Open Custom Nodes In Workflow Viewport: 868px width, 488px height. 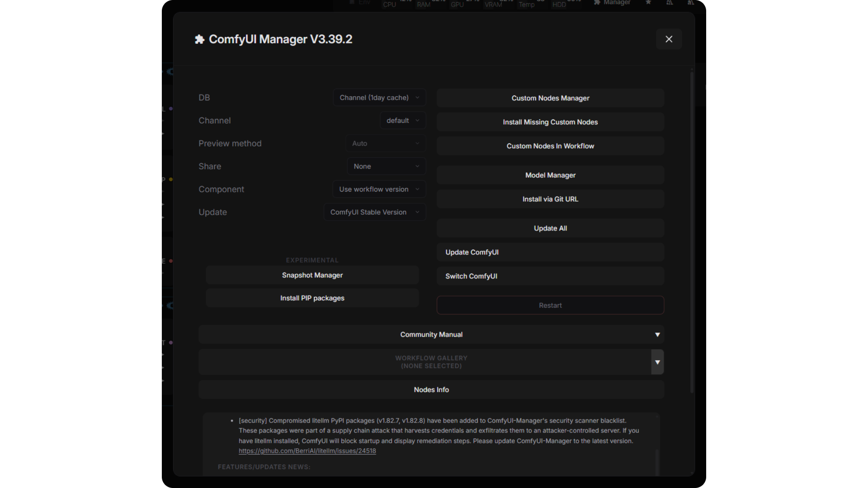click(550, 146)
